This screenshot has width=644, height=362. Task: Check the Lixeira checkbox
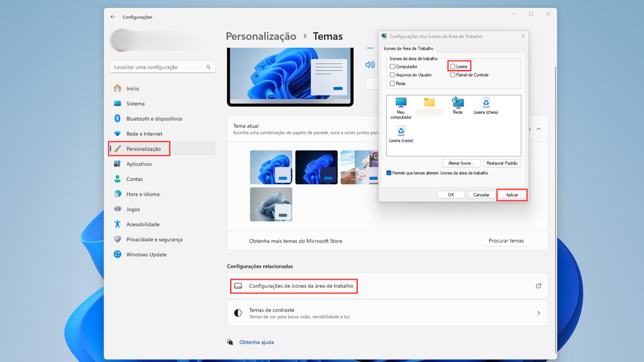[x=453, y=67]
